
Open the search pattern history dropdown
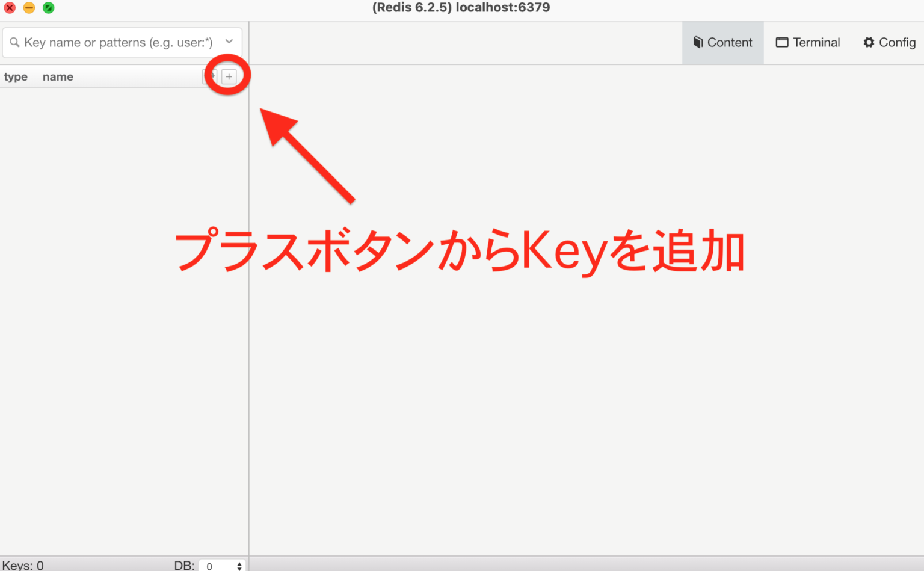[229, 42]
